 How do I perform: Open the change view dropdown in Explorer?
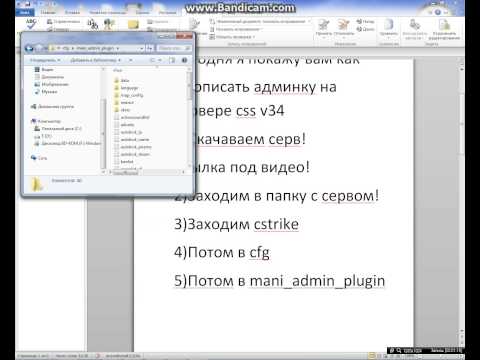160,60
